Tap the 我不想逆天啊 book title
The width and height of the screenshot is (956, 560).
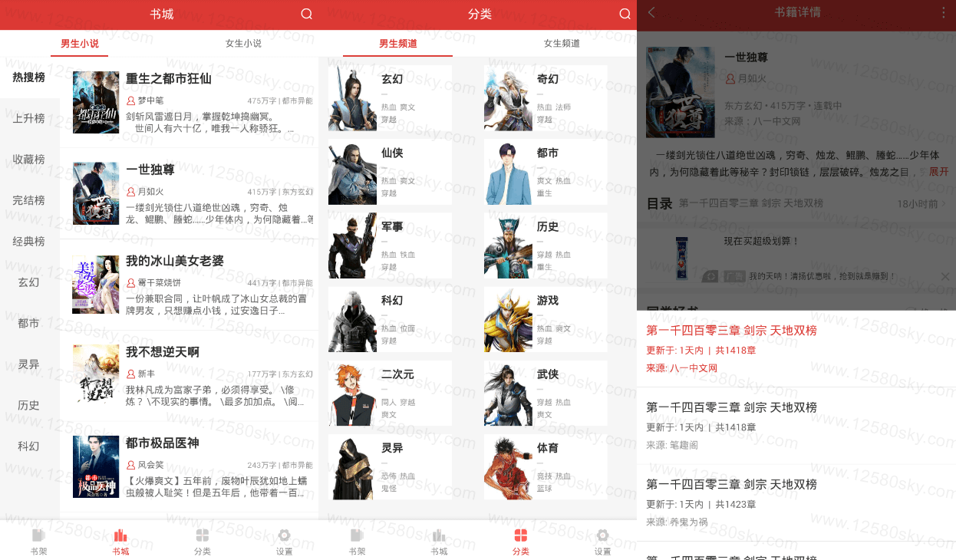coord(163,352)
